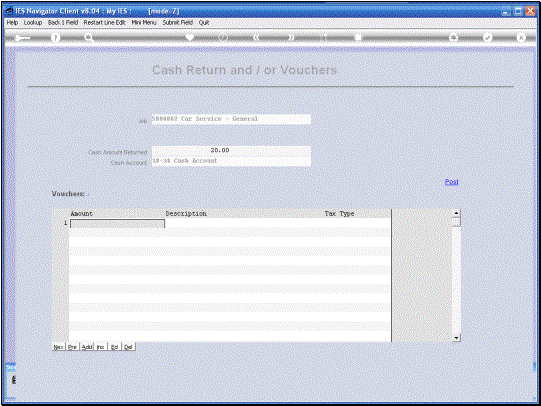Click the Del button below the vouchers grid
The image size is (541, 406).
coord(128,347)
